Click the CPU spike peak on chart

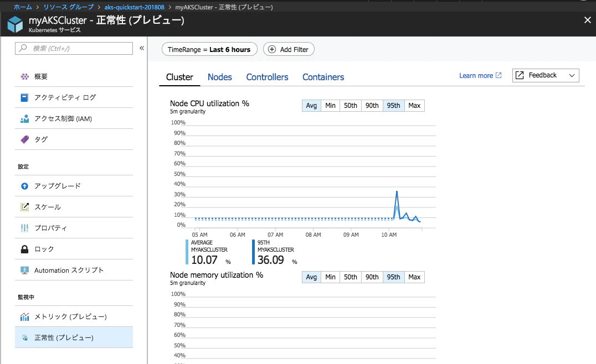[x=397, y=191]
